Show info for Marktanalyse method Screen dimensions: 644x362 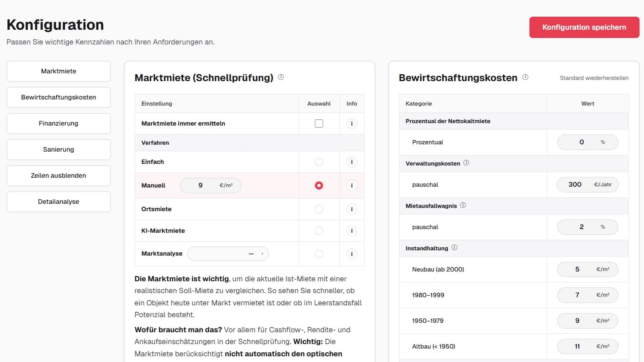[x=352, y=254]
